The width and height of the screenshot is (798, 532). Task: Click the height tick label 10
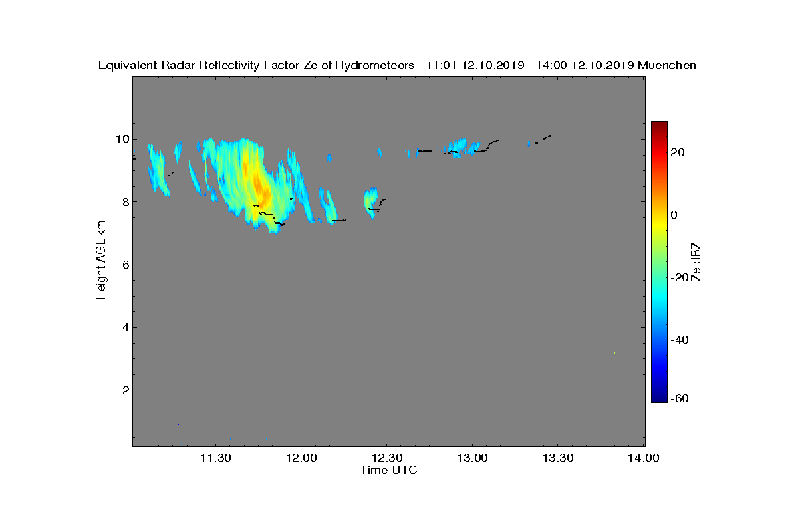point(121,140)
